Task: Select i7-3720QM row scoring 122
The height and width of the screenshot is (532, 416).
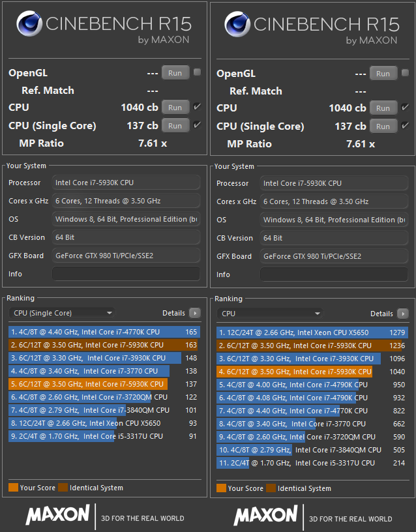Action: 104,397
